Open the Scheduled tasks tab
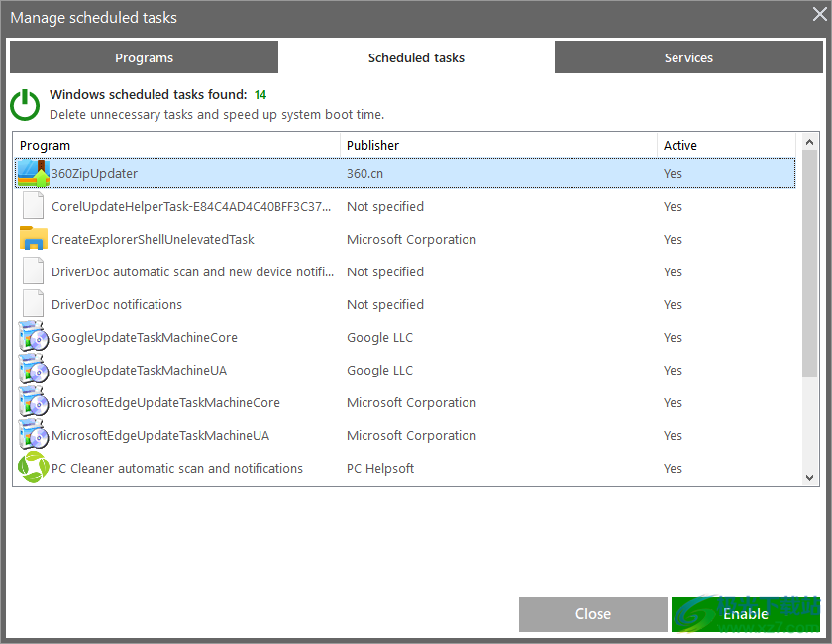 click(x=416, y=57)
